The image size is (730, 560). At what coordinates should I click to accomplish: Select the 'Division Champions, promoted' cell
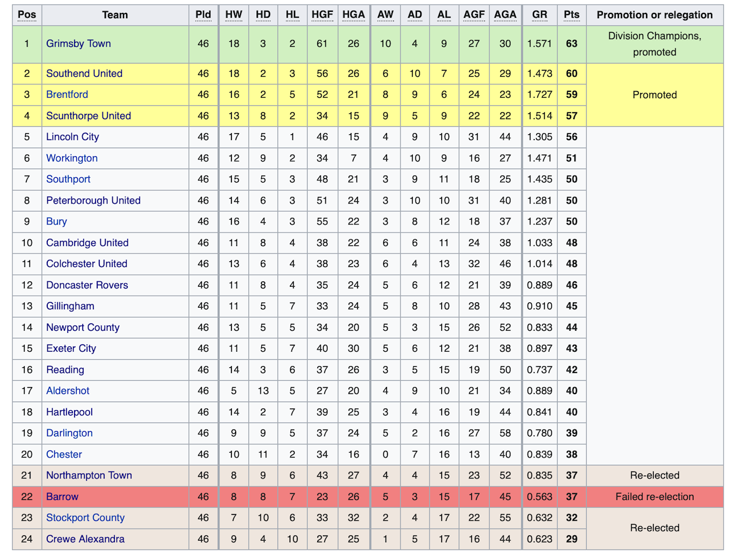tap(655, 45)
